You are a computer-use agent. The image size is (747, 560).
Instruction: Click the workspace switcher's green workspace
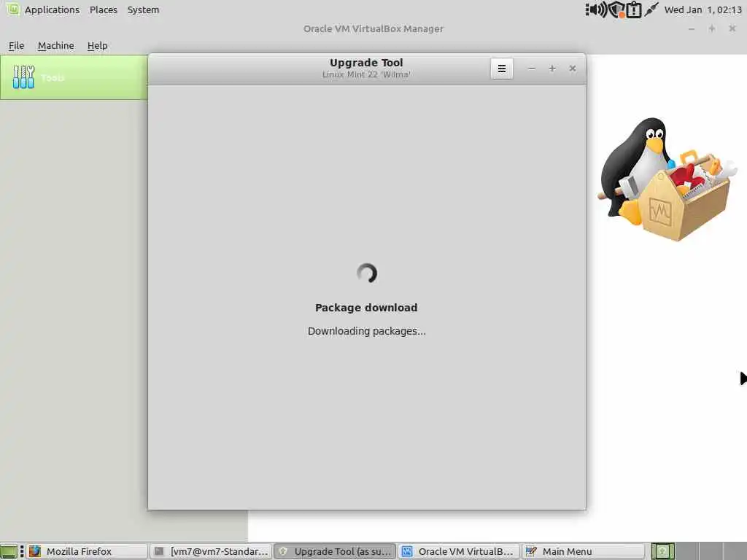tap(662, 551)
